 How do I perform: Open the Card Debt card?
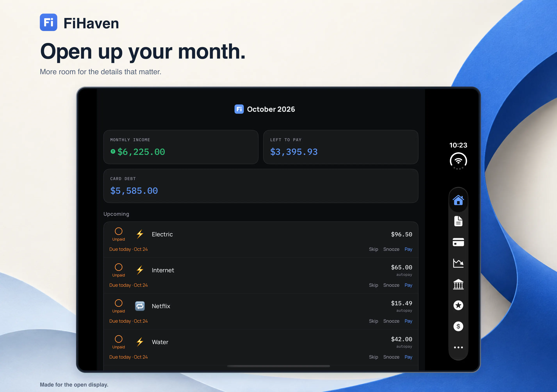(x=261, y=186)
